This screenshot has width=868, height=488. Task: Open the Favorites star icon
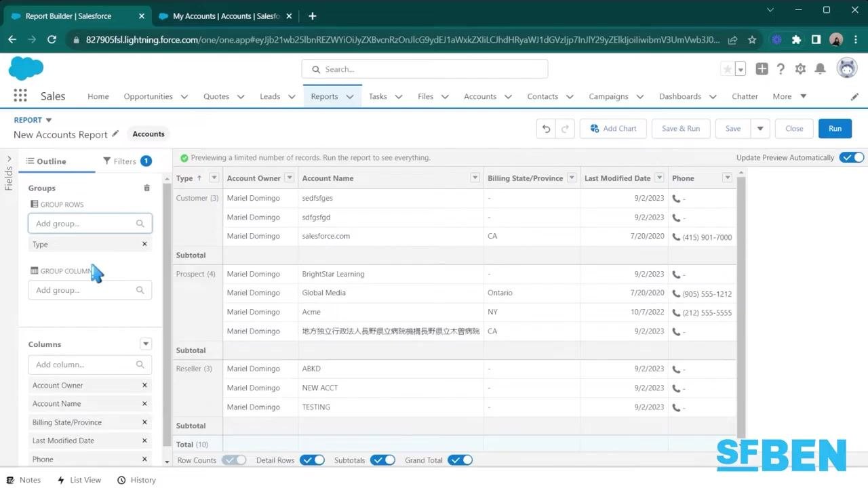pyautogui.click(x=728, y=69)
